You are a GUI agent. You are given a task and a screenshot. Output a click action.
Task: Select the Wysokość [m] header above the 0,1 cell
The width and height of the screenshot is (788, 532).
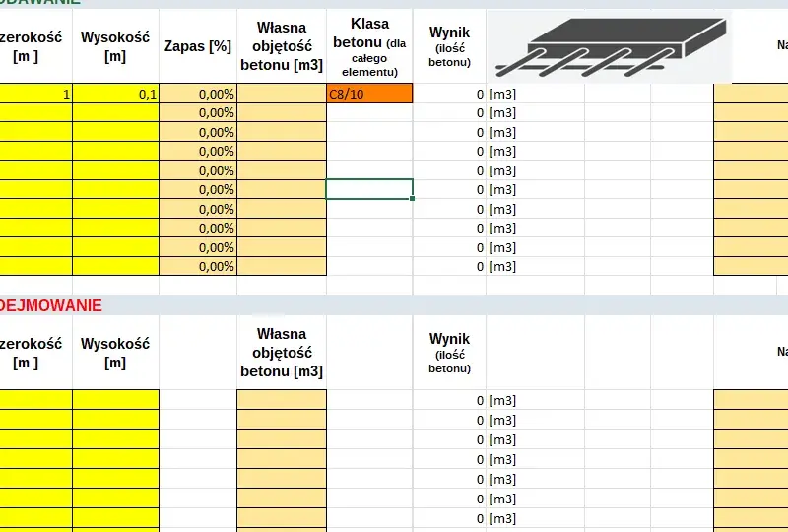tap(115, 46)
